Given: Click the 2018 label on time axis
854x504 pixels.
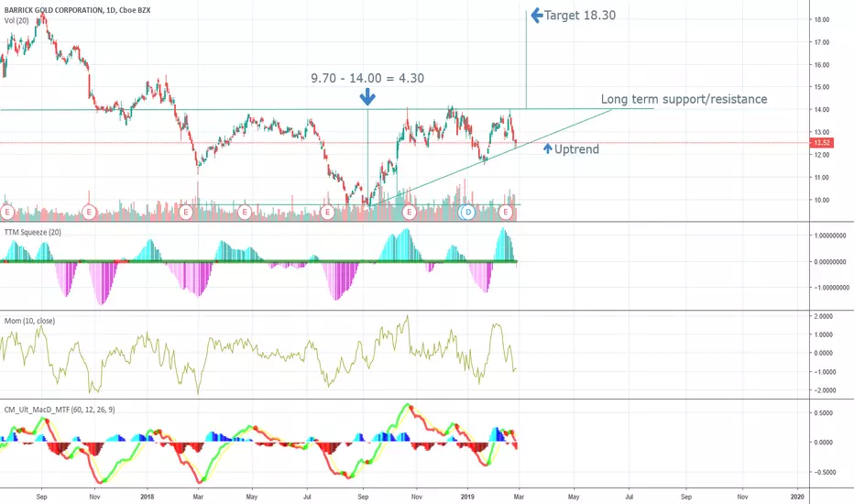Looking at the screenshot, I should click(147, 497).
